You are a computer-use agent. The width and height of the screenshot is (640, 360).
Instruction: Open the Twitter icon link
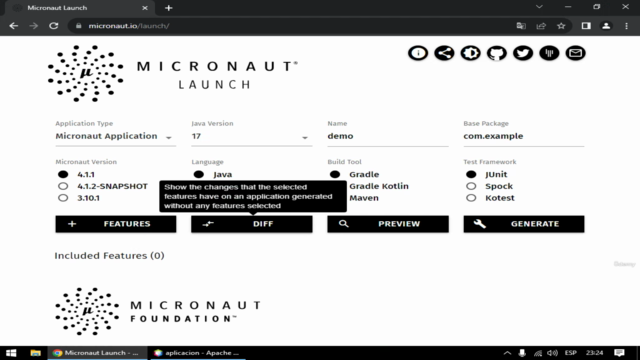(x=523, y=53)
